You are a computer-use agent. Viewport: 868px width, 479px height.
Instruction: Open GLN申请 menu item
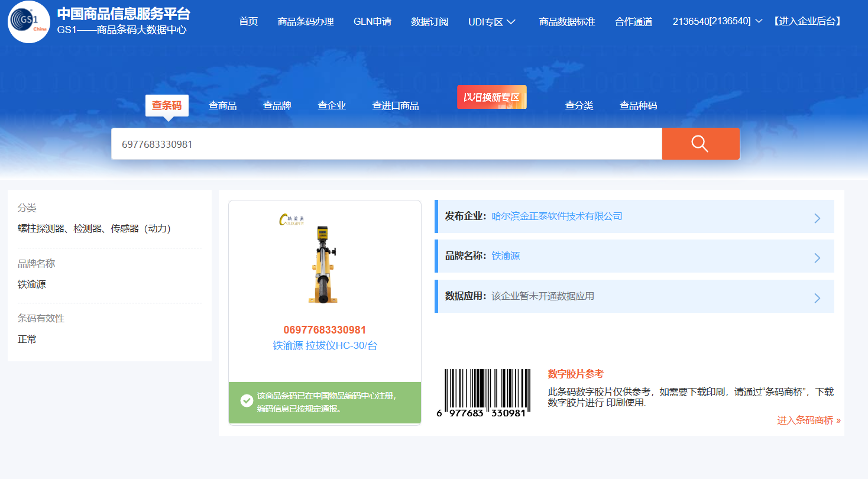pos(373,22)
